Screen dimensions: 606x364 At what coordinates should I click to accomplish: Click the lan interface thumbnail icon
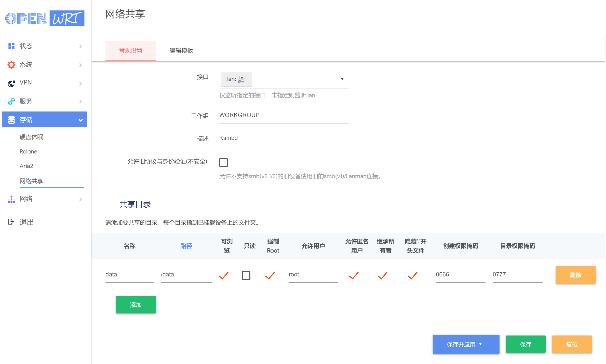pyautogui.click(x=241, y=79)
